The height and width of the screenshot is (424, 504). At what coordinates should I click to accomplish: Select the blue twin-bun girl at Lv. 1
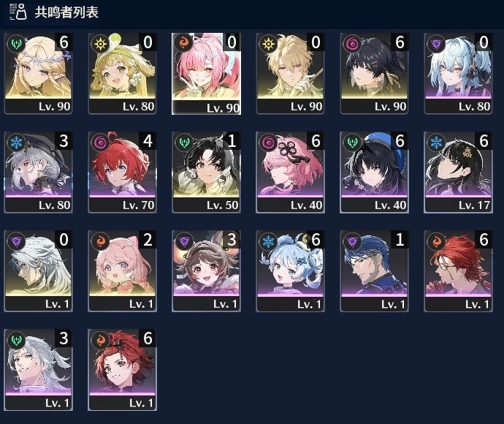[x=290, y=271]
